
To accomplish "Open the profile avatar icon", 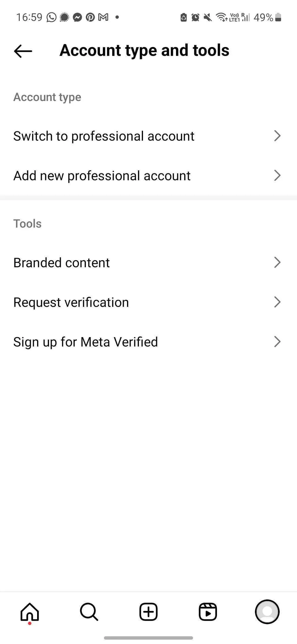I will point(267,611).
